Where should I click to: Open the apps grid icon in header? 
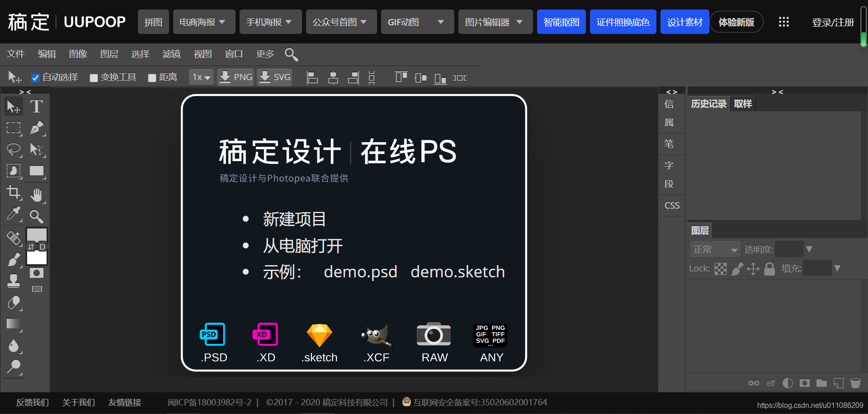(784, 22)
